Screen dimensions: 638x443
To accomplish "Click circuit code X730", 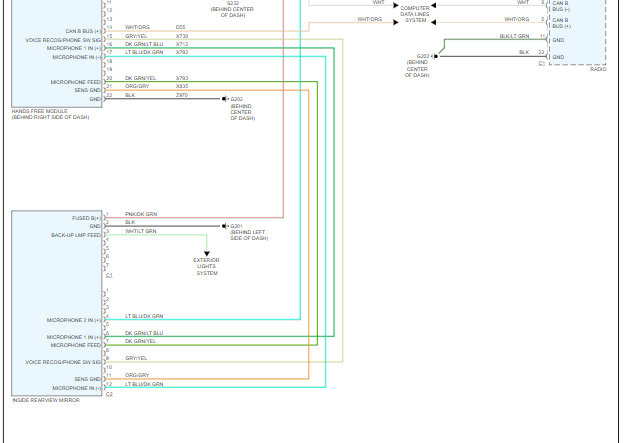I will (x=182, y=36).
